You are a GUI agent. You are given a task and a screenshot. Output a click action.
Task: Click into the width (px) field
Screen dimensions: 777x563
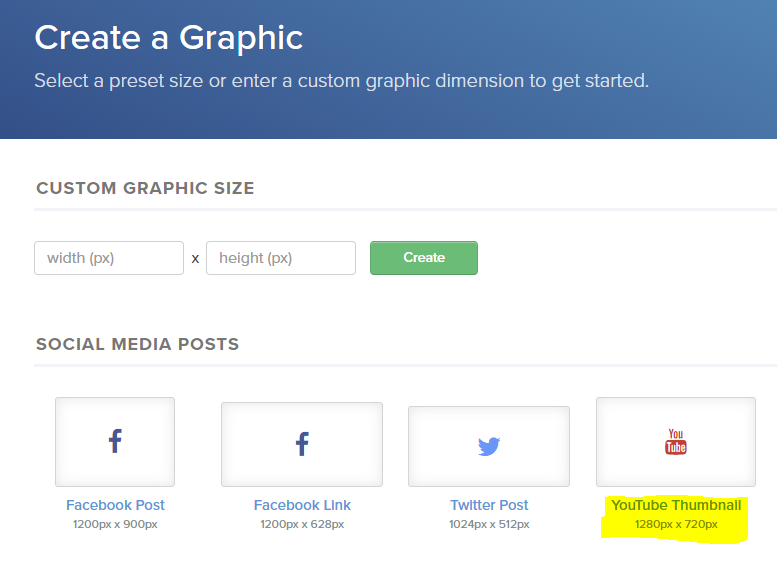coord(109,258)
